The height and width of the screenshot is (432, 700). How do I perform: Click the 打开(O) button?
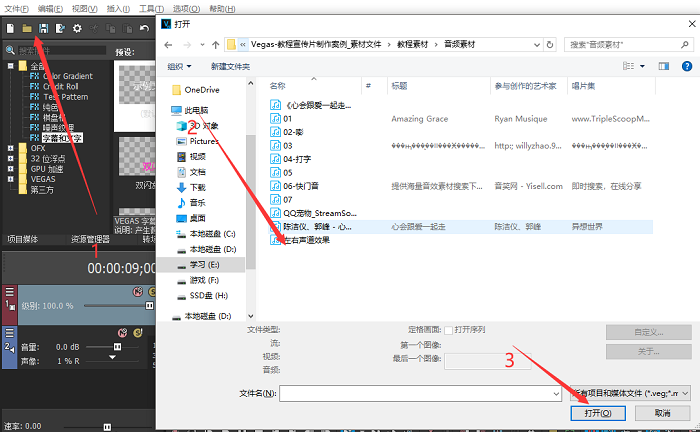click(x=598, y=413)
